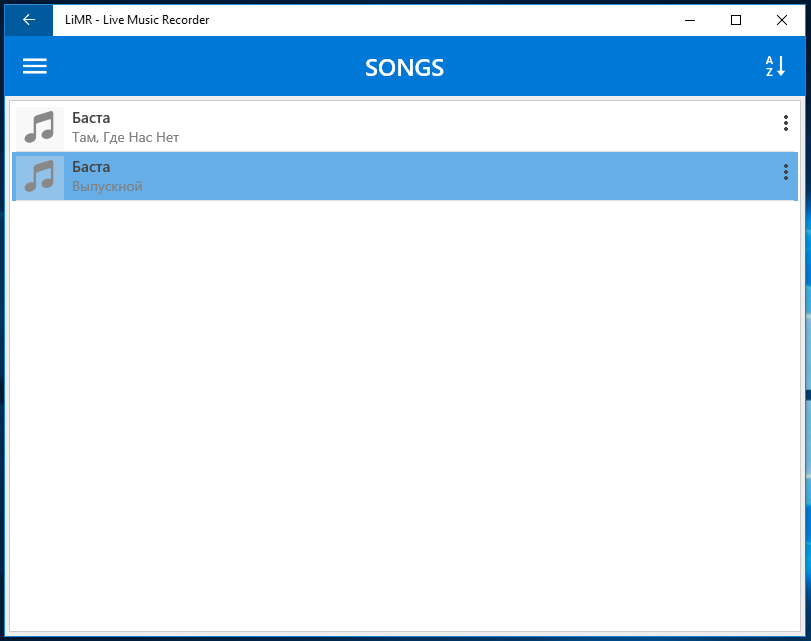Open options for song Там, Где Нас Нет

point(785,123)
